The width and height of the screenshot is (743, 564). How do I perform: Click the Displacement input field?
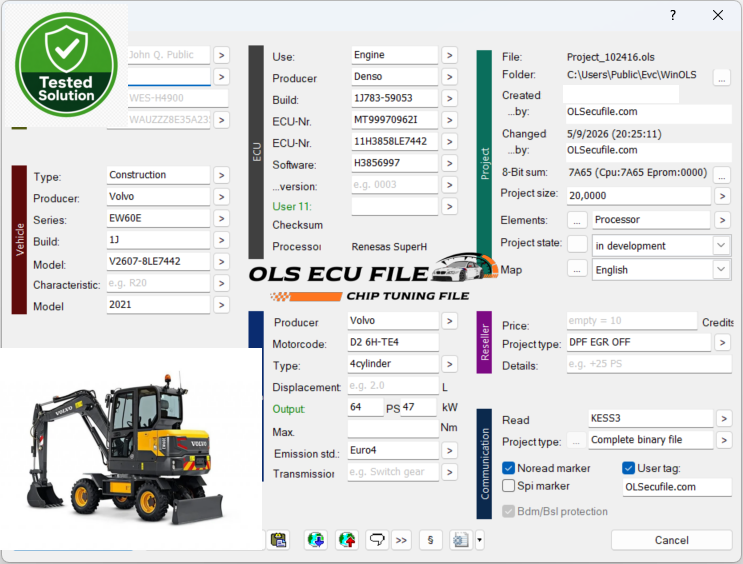(393, 386)
